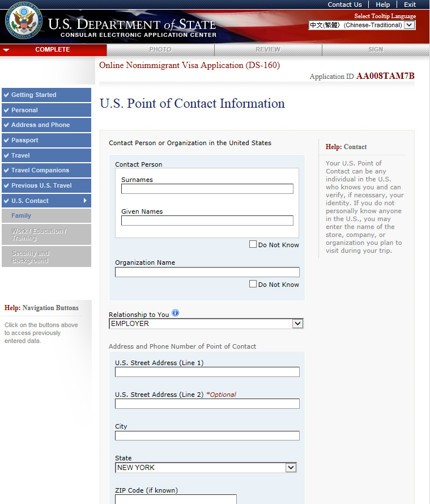Click the U.S. Point of Contact Information heading

pos(192,104)
